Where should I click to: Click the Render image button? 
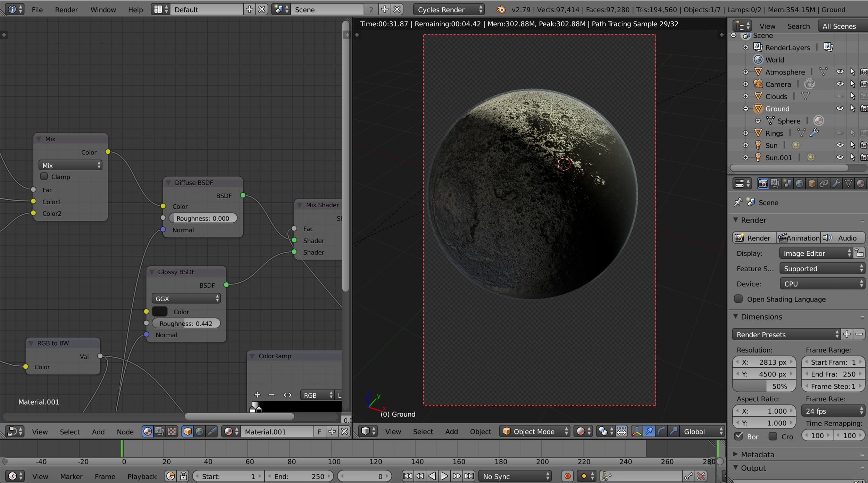(754, 238)
